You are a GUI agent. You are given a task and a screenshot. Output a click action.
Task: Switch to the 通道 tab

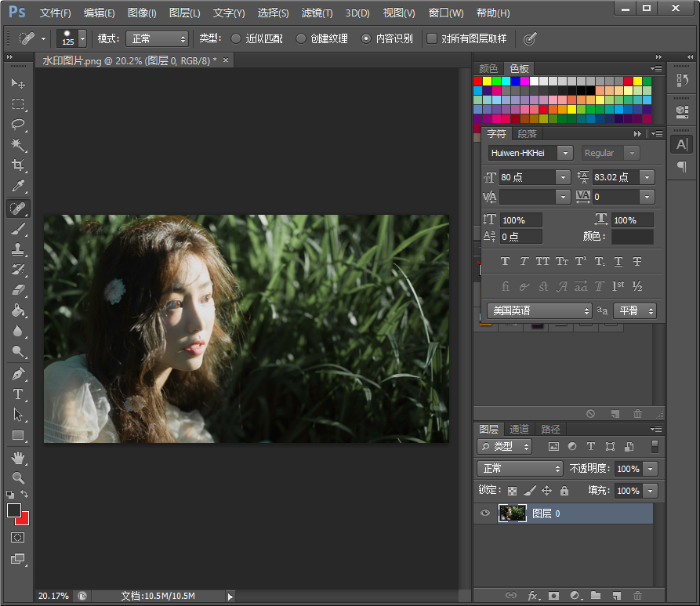click(519, 429)
